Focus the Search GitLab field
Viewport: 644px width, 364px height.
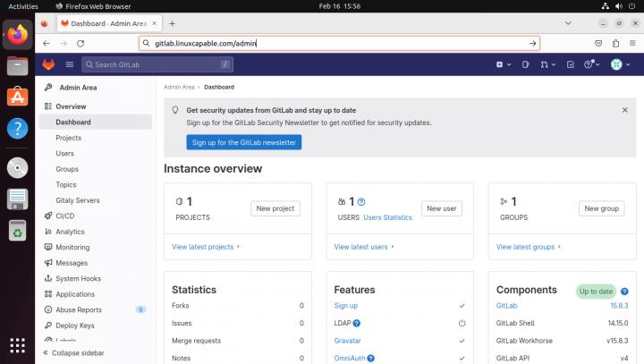coord(157,64)
